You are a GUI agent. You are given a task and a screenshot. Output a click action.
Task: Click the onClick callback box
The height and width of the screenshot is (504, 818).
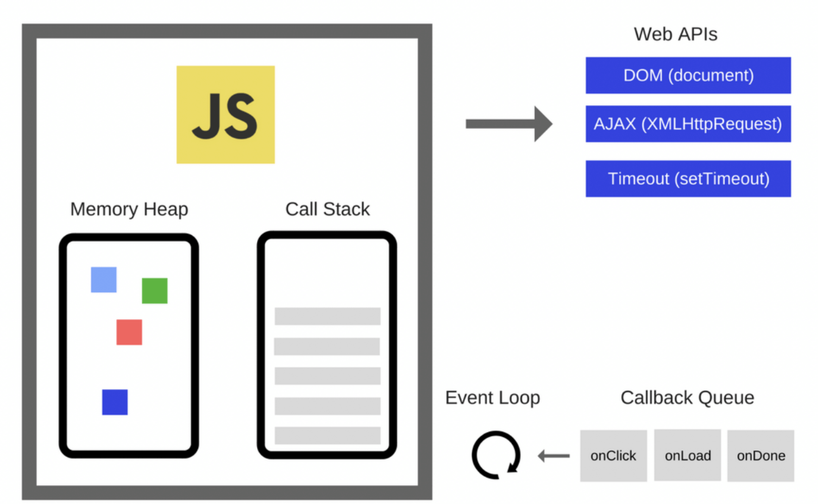(613, 455)
